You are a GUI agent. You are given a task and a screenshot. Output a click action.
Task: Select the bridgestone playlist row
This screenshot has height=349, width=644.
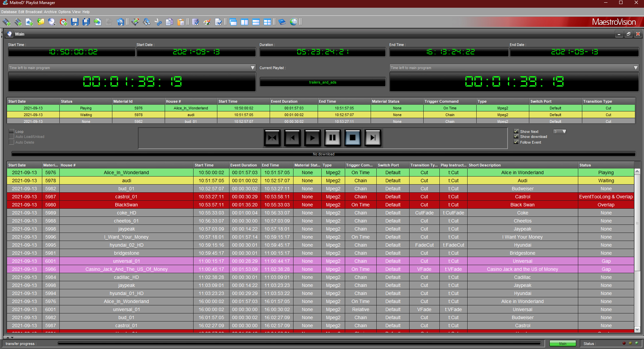[x=320, y=253]
